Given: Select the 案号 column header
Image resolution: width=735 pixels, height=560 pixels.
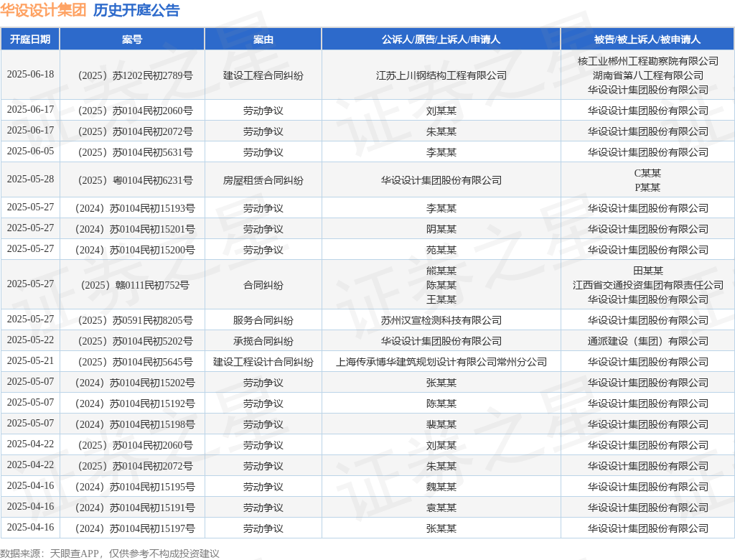Looking at the screenshot, I should click(x=132, y=39).
